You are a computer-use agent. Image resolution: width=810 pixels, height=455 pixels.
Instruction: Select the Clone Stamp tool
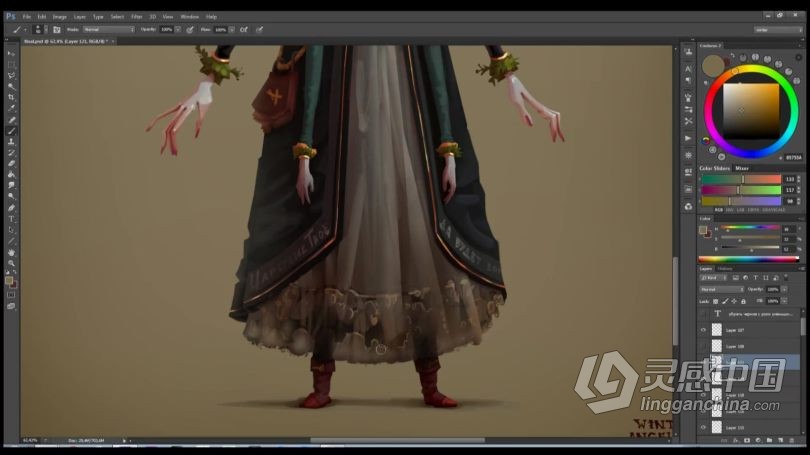[x=11, y=142]
